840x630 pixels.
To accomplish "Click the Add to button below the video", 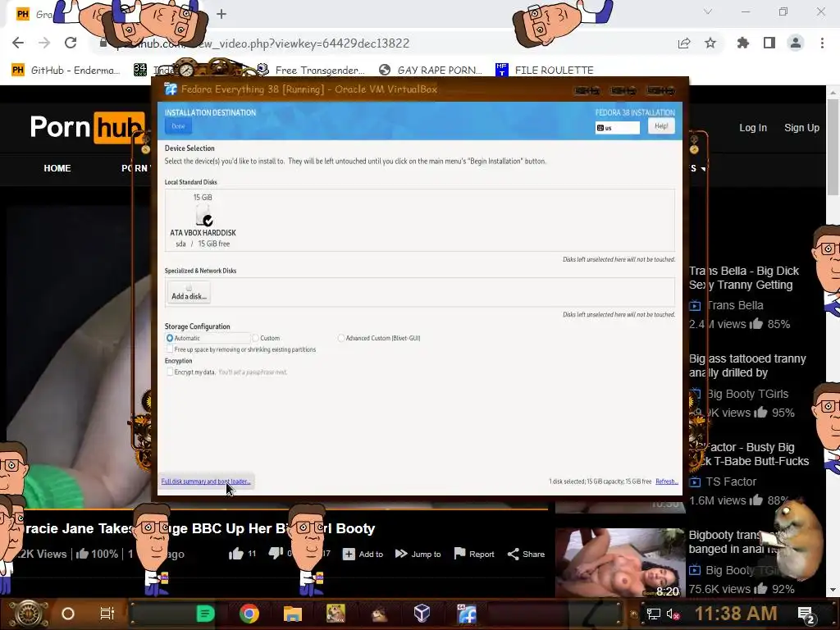I will pyautogui.click(x=363, y=554).
